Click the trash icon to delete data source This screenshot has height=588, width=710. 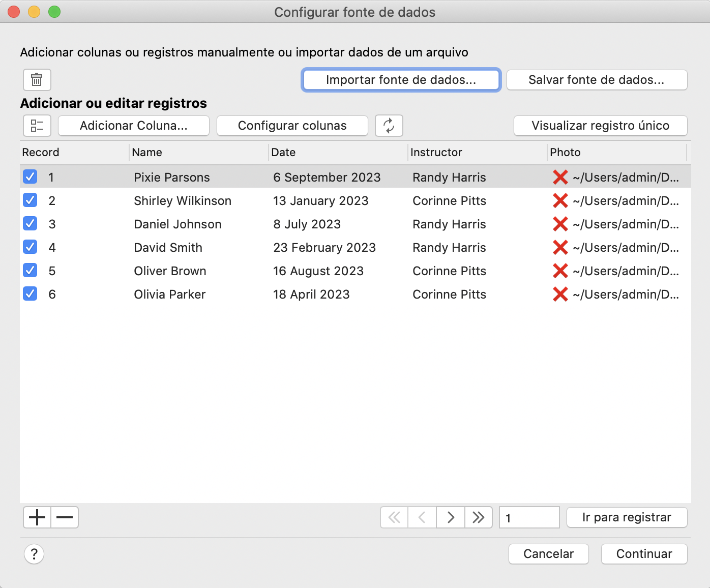click(x=37, y=80)
